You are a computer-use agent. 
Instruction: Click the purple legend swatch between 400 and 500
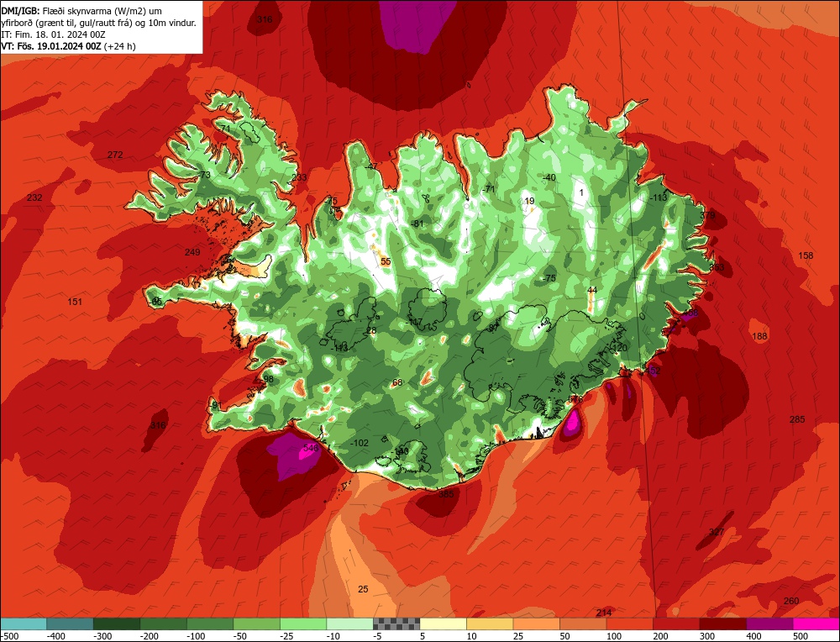[769, 624]
